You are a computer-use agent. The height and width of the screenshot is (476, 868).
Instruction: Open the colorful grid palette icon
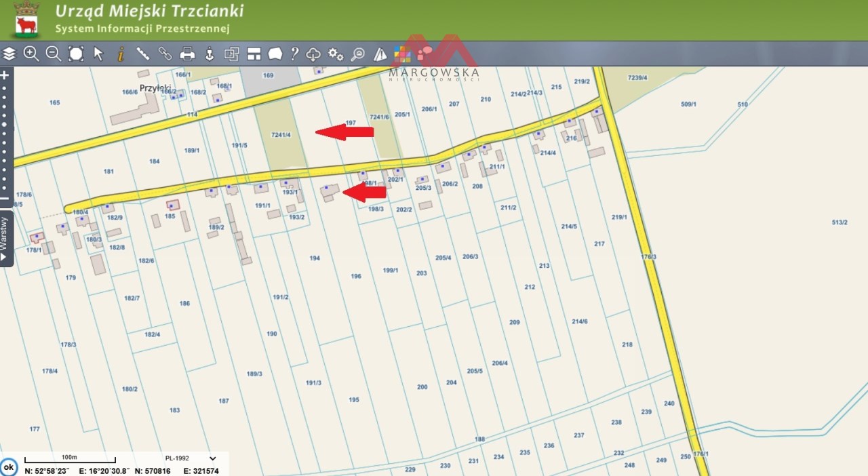402,54
